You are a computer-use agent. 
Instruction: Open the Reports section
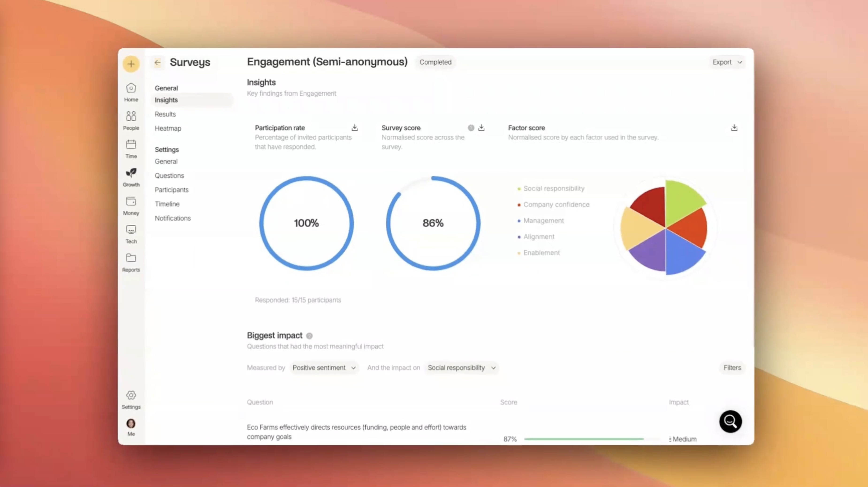point(131,262)
